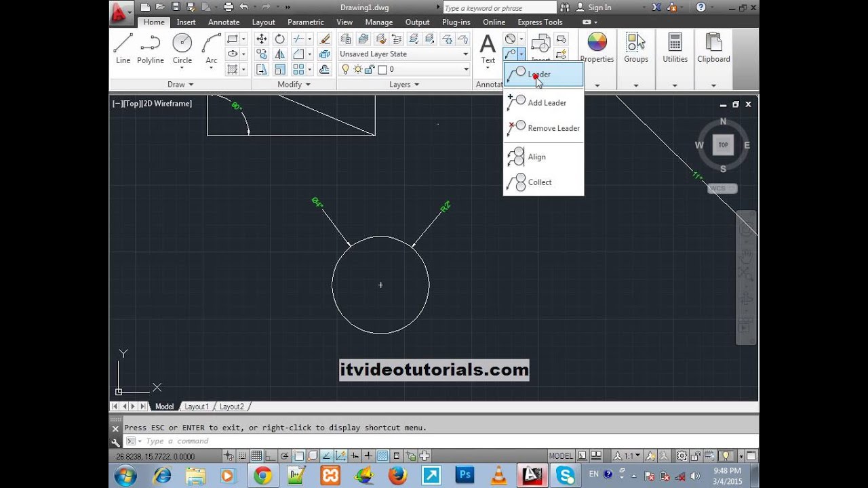Select Collect from the leader menu

click(543, 182)
